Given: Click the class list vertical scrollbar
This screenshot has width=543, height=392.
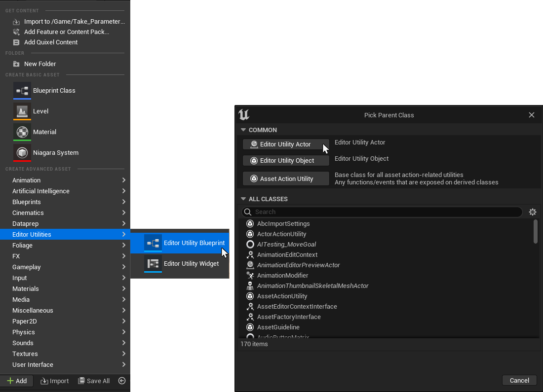Looking at the screenshot, I should click(536, 232).
